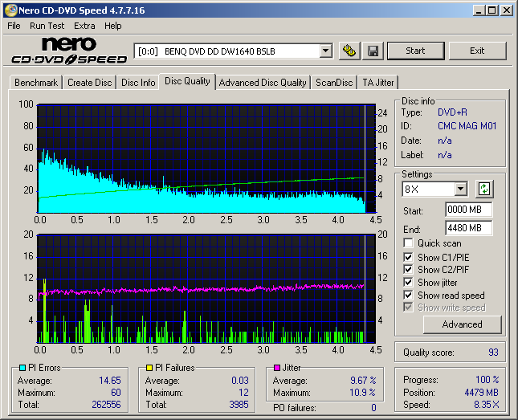Click the cyan PI Errors legend swatch
Screen dimensions: 518x420
pos(22,369)
